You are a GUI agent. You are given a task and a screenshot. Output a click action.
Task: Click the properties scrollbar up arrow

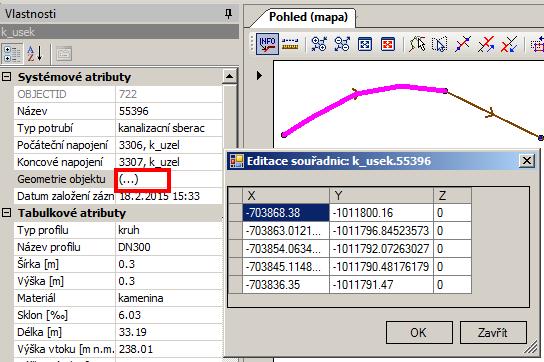[229, 76]
